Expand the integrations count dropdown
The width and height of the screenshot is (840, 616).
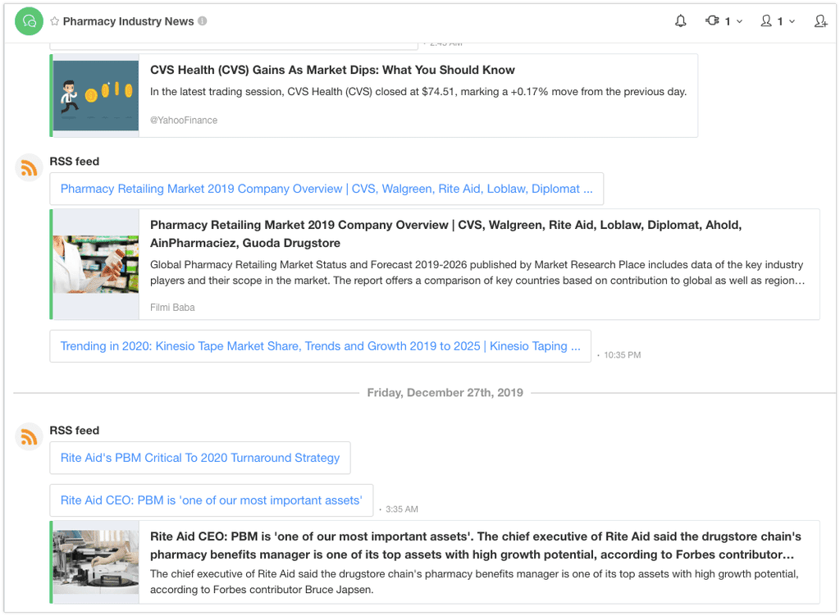point(739,21)
